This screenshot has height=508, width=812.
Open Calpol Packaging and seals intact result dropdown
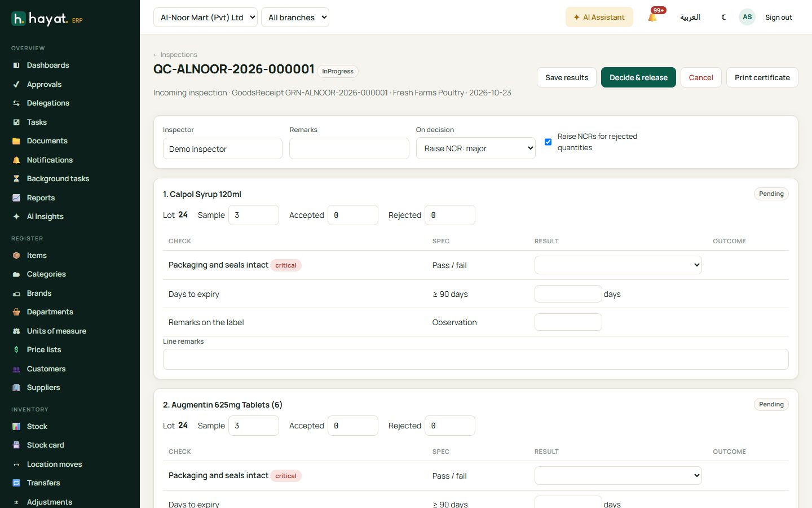[x=618, y=265]
